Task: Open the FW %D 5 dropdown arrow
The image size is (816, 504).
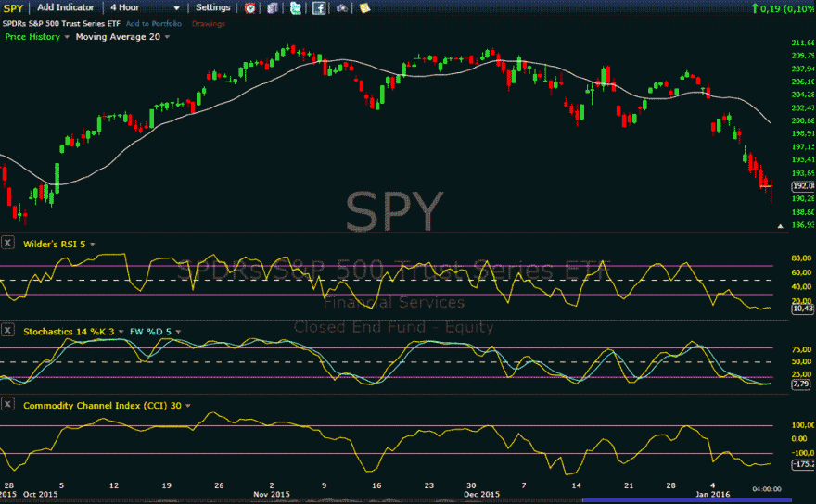Action: click(x=178, y=332)
